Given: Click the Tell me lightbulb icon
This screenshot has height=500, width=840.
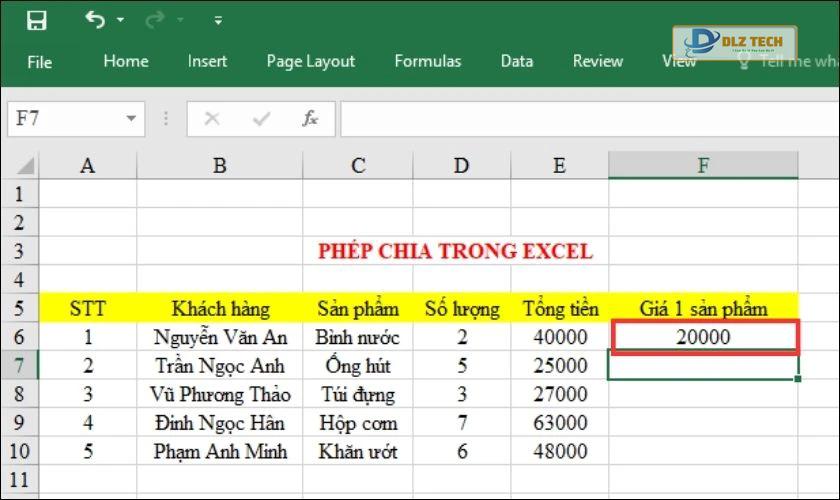Looking at the screenshot, I should point(744,61).
